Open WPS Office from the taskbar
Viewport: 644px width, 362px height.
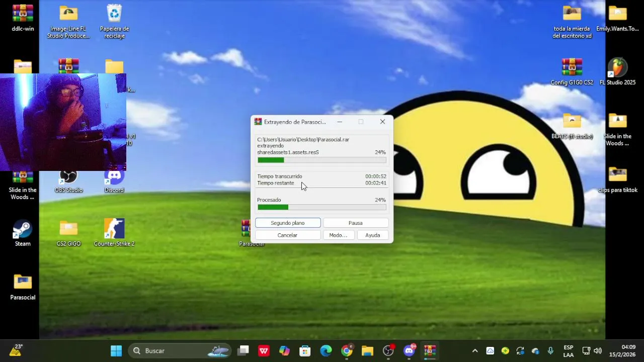(264, 351)
